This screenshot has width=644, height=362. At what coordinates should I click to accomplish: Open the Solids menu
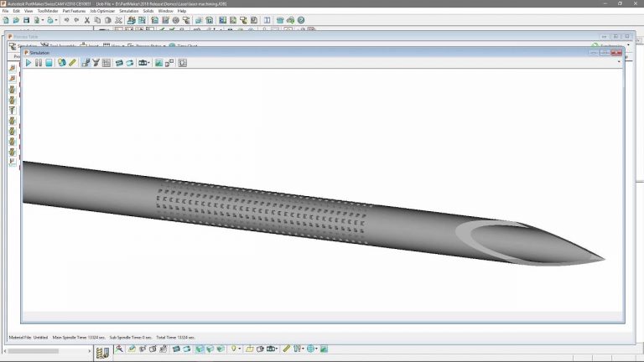pyautogui.click(x=148, y=11)
